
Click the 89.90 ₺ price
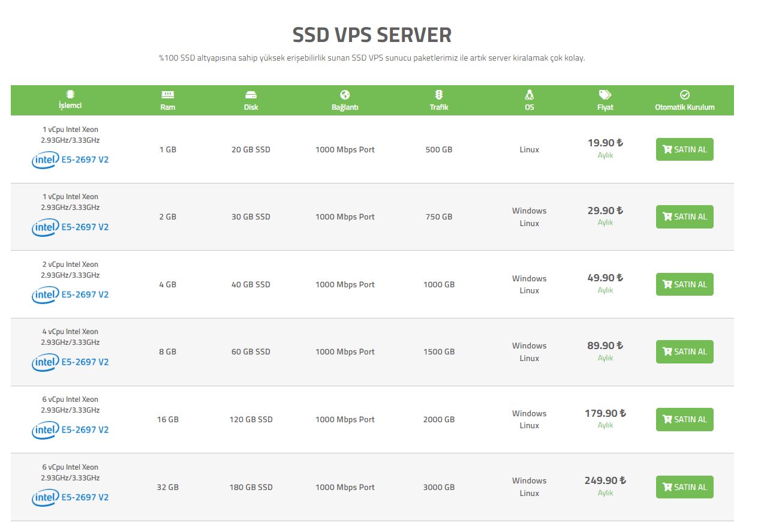[x=605, y=345]
